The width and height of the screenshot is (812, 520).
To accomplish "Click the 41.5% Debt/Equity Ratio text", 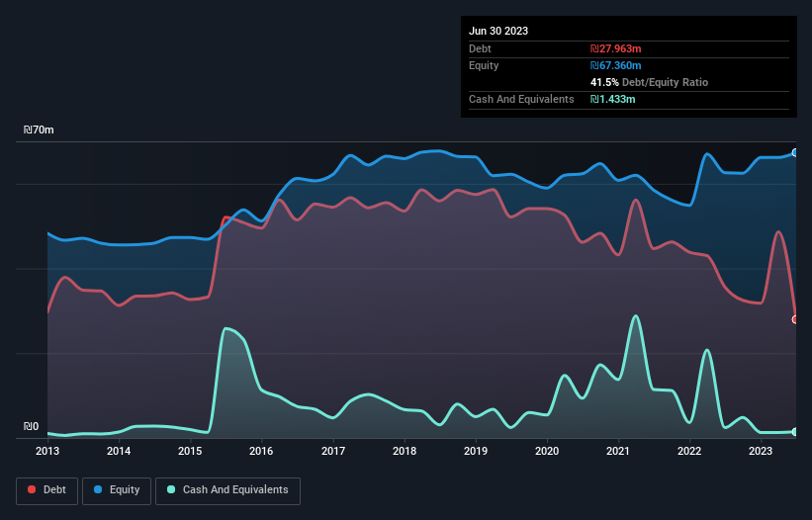I will [x=649, y=82].
